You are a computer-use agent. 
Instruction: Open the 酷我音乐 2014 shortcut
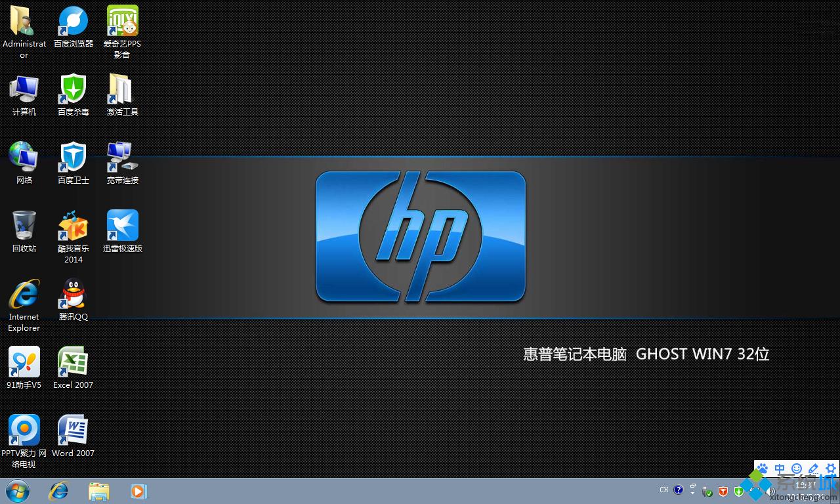click(73, 226)
